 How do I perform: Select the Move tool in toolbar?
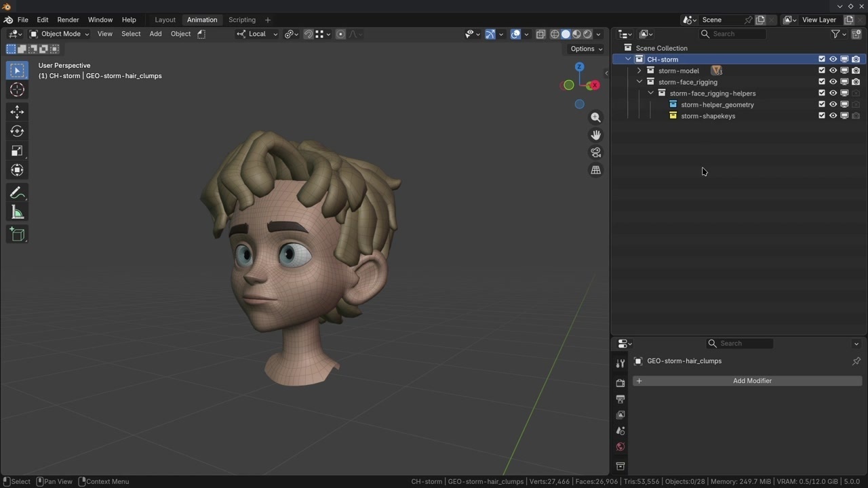(17, 112)
